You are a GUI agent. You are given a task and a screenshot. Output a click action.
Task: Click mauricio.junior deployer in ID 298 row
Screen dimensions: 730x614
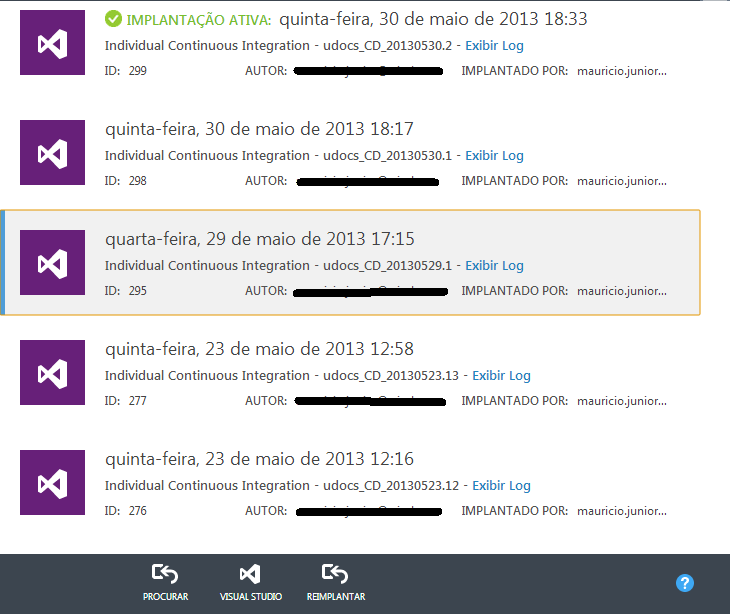click(622, 181)
